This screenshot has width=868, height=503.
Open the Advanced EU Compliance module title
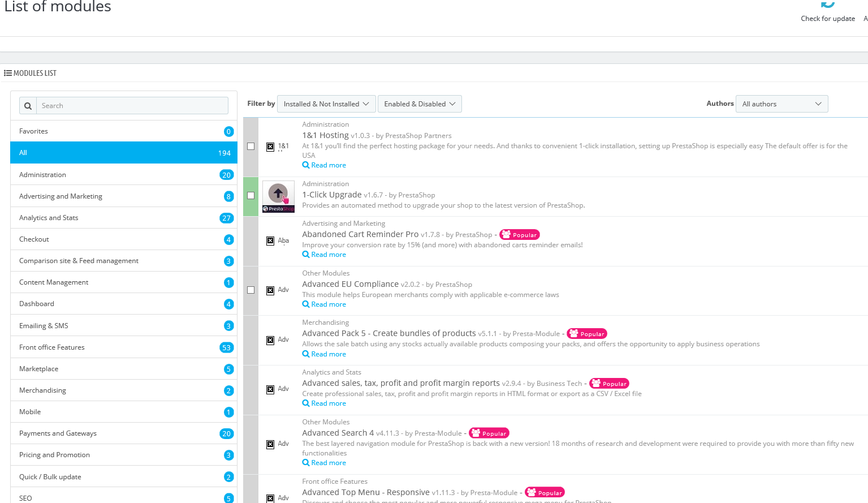(x=351, y=284)
